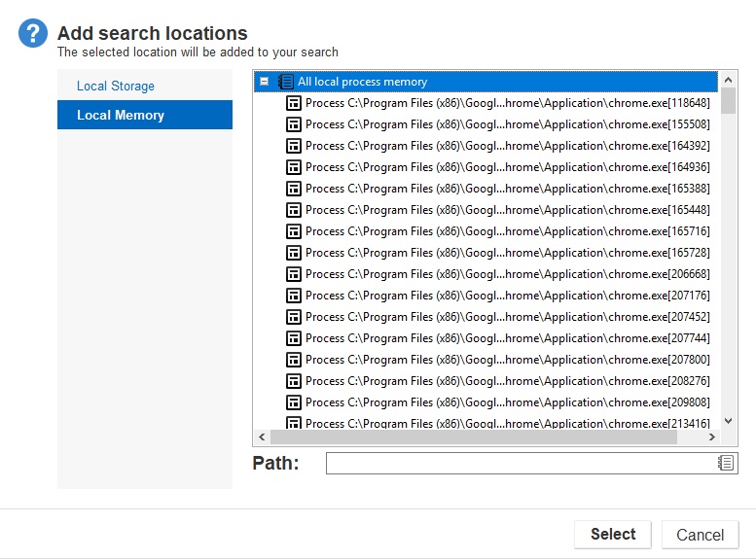Image resolution: width=756 pixels, height=559 pixels.
Task: Click the process icon for chrome.exe[118648]
Action: [x=294, y=103]
